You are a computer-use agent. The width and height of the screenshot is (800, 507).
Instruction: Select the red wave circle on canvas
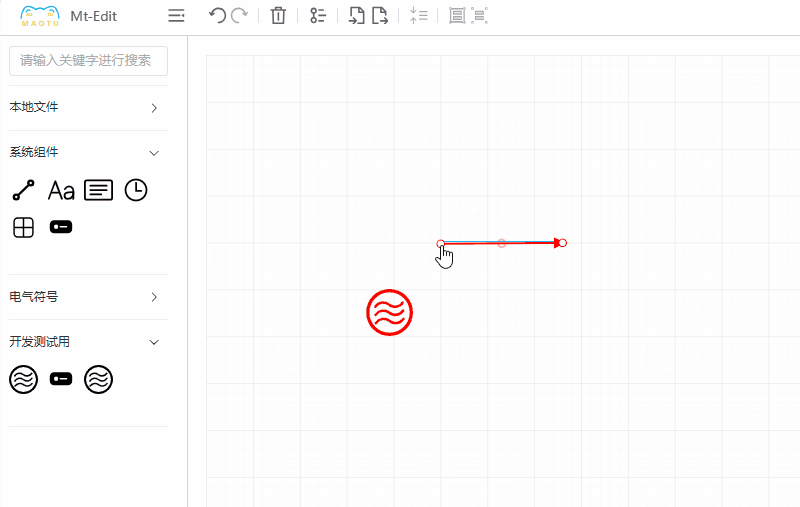coord(389,313)
